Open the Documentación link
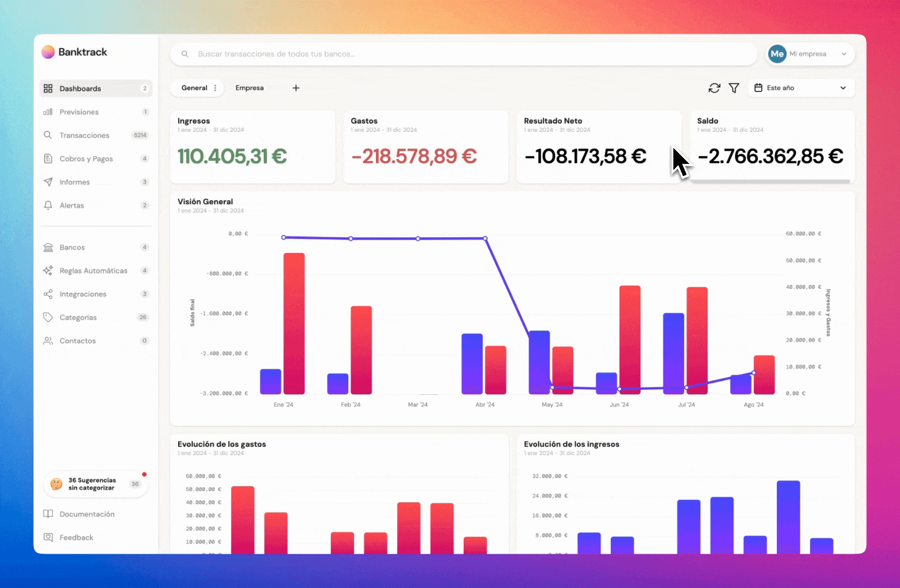The image size is (900, 588). [x=87, y=514]
